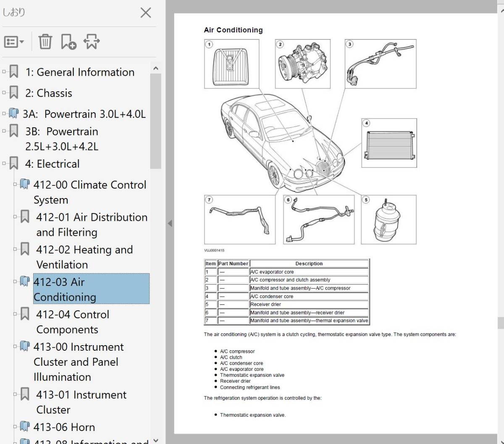Click bookmark icon beside 3B: Powertrain
The image size is (504, 444).
(14, 131)
